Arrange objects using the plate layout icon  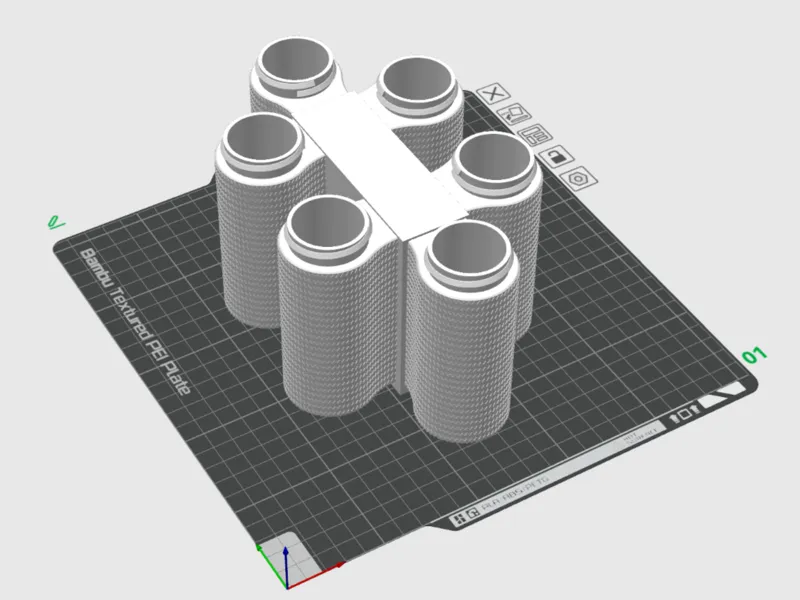(535, 135)
